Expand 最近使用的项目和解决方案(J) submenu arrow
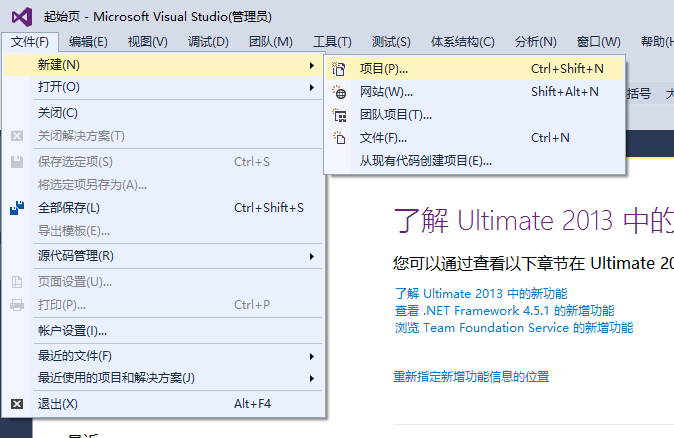674x438 pixels. pos(312,379)
